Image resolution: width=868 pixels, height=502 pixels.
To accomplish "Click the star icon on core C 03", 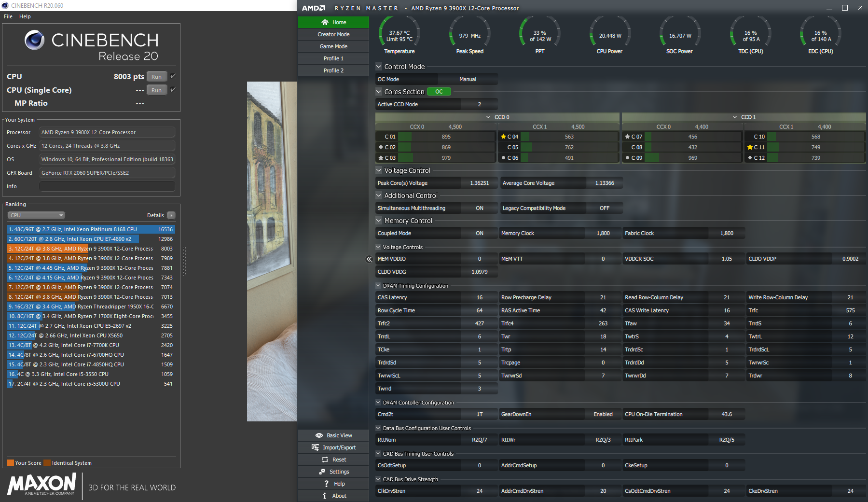I will [381, 158].
